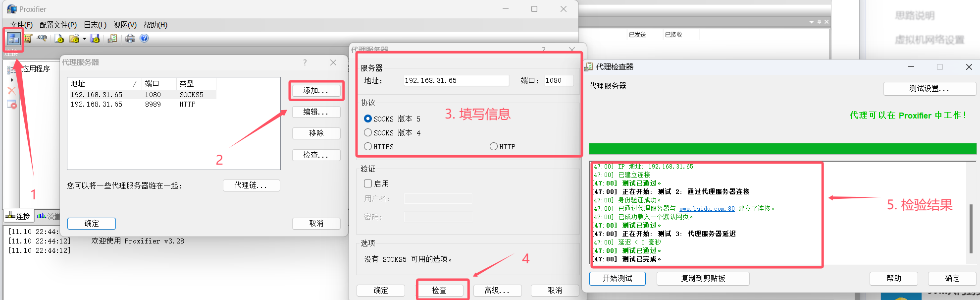Select the HTTPS protocol radio button
Screen dimensions: 980x300
[368, 146]
